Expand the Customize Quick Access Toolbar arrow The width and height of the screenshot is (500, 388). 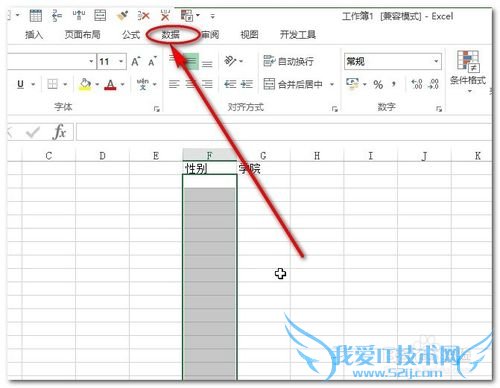click(212, 16)
